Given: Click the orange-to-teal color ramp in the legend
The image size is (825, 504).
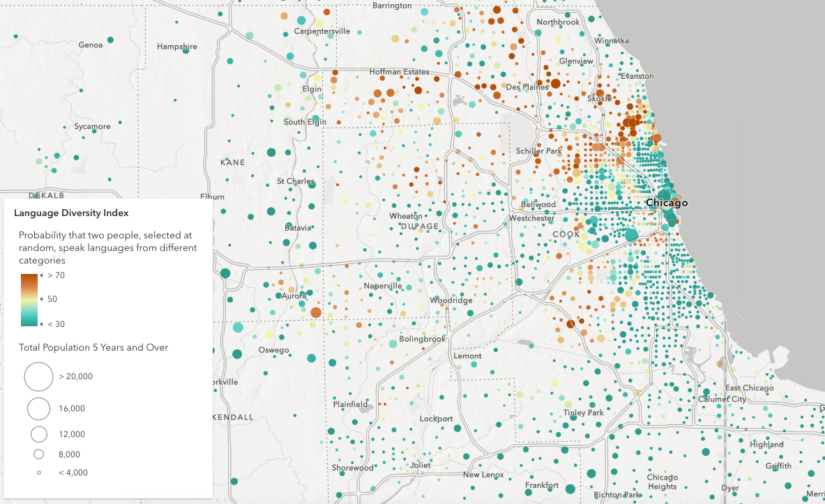Looking at the screenshot, I should 29,300.
